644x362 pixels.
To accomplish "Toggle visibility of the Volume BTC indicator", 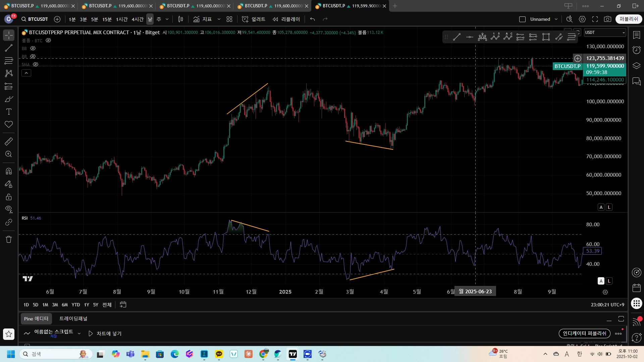I will (48, 40).
